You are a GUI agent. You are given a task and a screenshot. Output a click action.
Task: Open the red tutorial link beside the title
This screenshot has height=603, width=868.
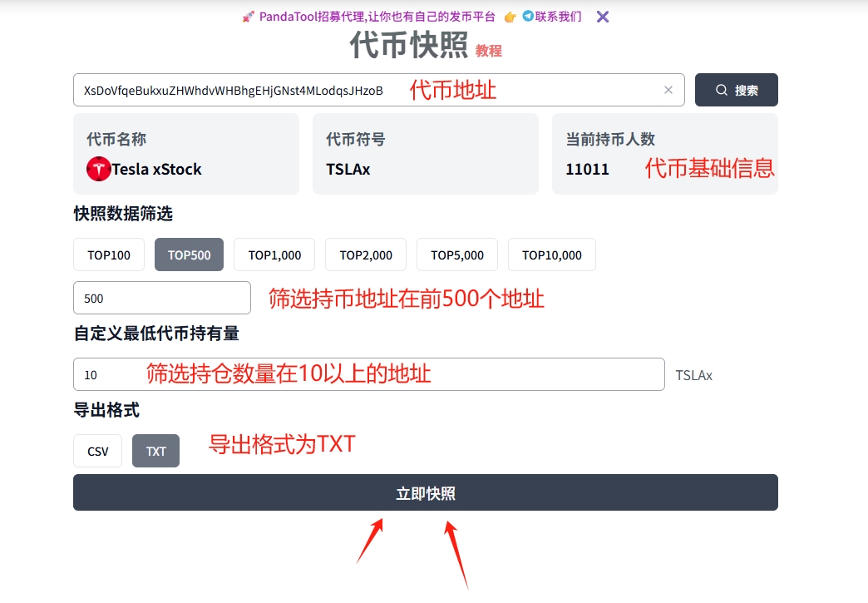pos(488,51)
